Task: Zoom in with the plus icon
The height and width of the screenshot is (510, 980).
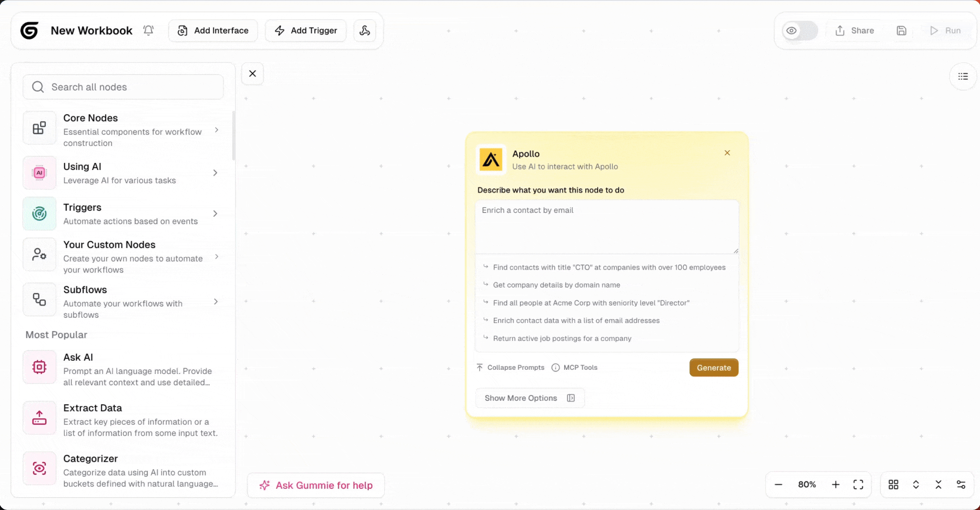Action: 836,484
